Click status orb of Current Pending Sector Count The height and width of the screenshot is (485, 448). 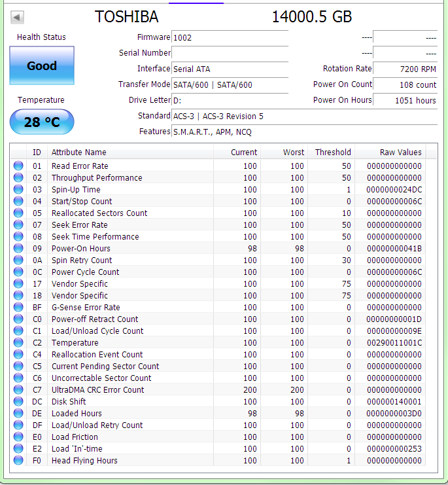click(18, 366)
